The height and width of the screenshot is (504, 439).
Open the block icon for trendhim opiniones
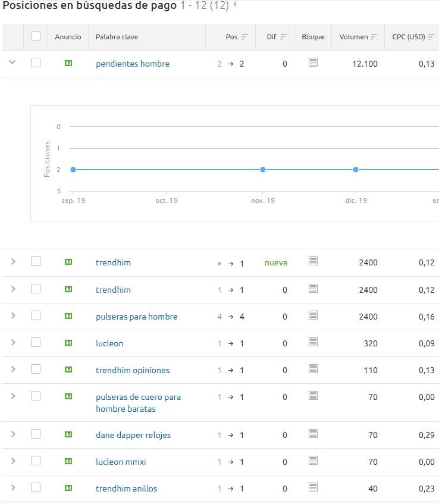[x=313, y=369]
